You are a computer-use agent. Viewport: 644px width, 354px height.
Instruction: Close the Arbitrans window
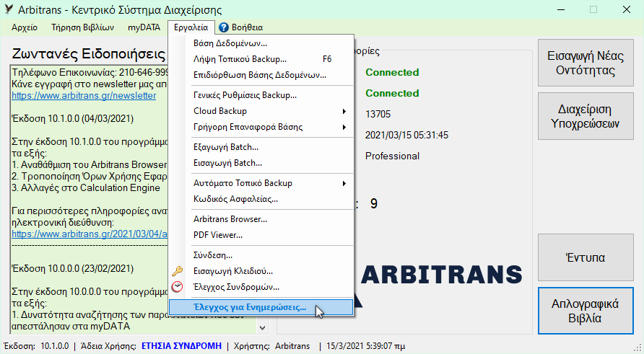tap(627, 9)
